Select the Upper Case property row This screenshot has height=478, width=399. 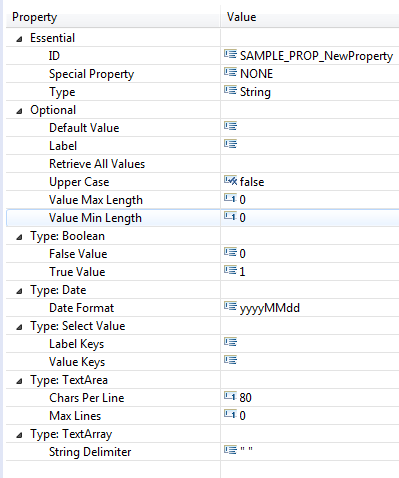click(x=202, y=182)
